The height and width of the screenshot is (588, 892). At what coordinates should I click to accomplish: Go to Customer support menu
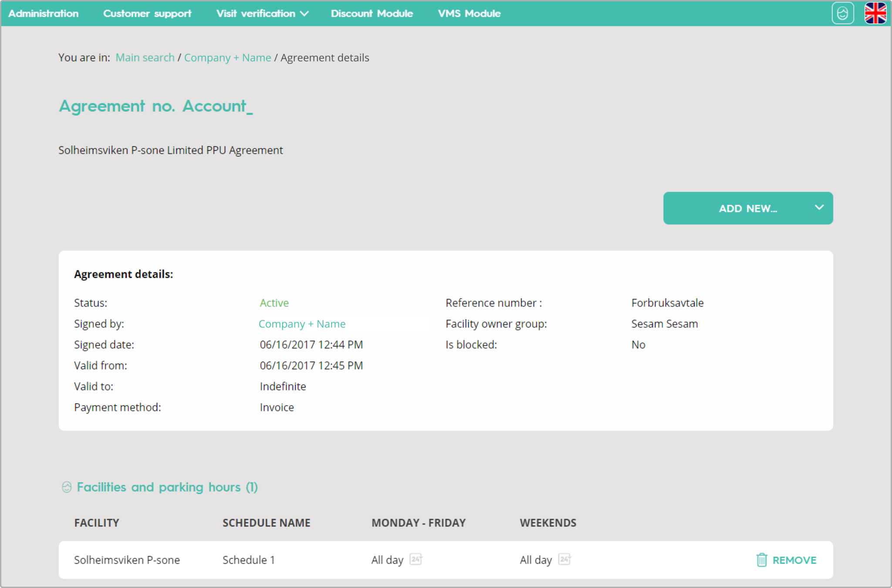147,13
